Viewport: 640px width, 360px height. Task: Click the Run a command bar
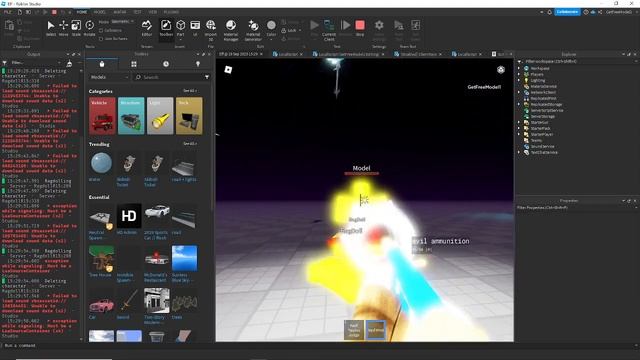point(318,345)
